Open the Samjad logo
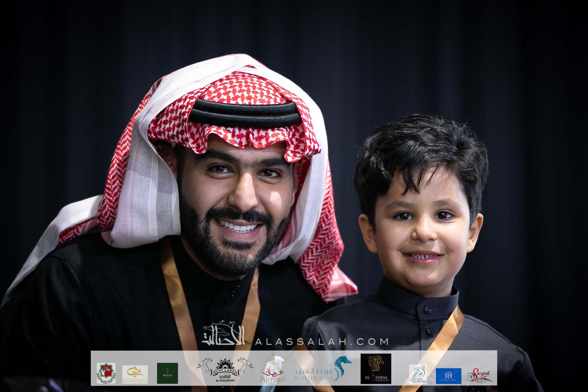 coord(479,375)
